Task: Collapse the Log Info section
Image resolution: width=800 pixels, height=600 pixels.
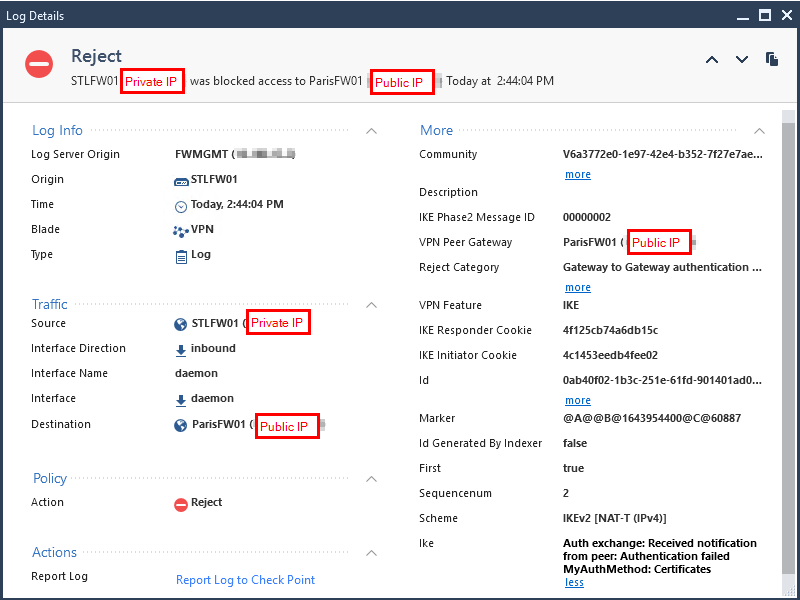Action: tap(372, 131)
